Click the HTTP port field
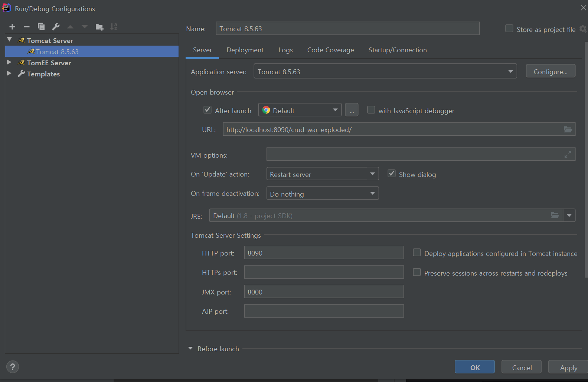The height and width of the screenshot is (382, 588). [x=324, y=253]
